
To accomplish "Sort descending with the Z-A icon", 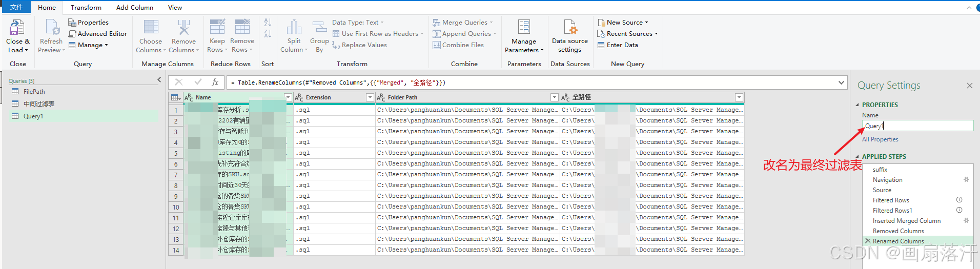I will coord(268,34).
